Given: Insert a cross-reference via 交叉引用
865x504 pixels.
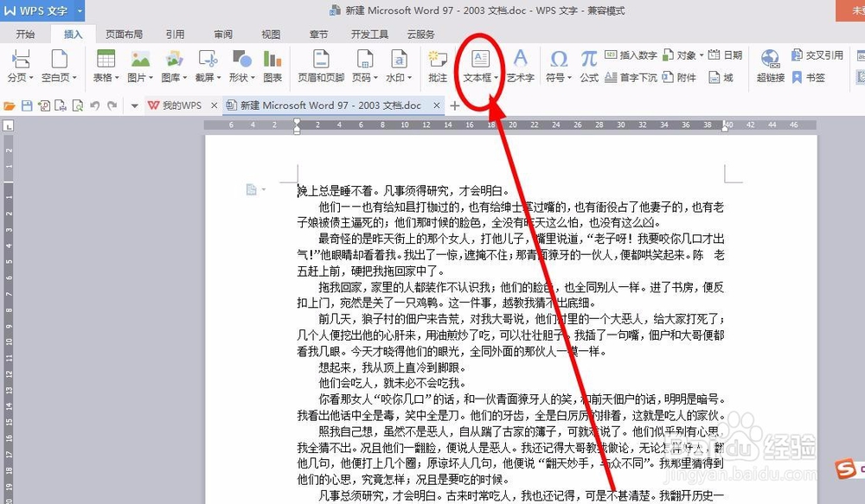Looking at the screenshot, I should [x=818, y=54].
